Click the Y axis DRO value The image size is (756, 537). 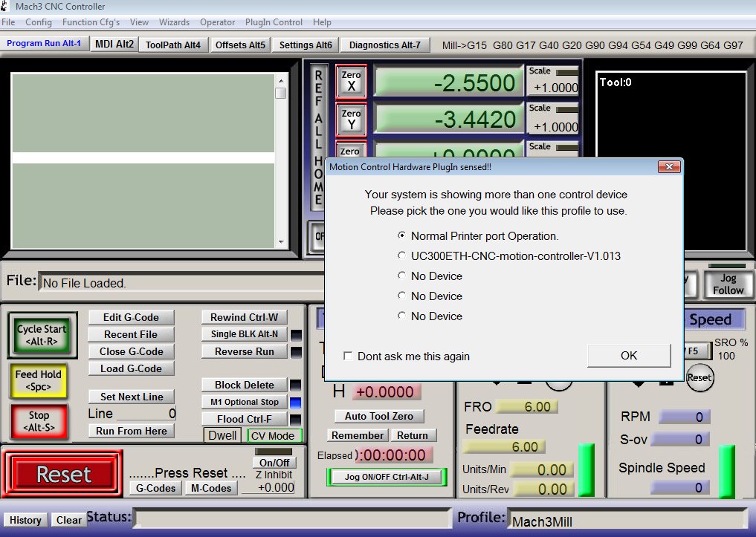pos(449,120)
